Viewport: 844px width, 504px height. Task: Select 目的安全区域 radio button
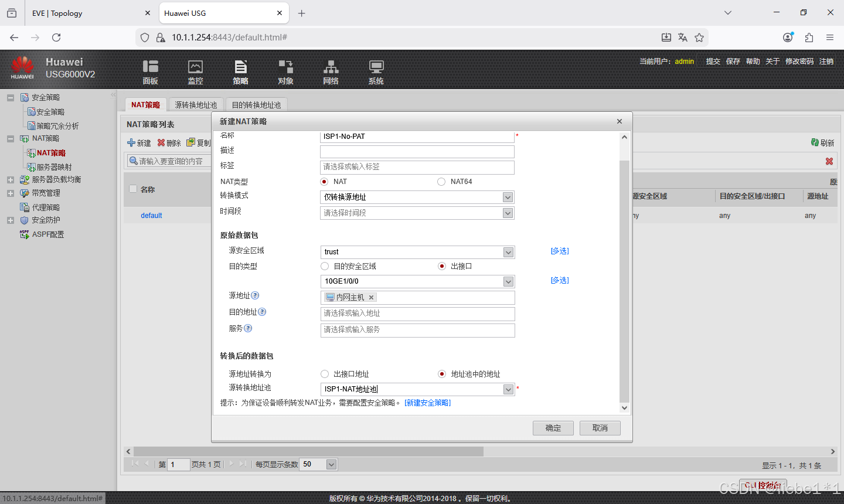(x=325, y=266)
